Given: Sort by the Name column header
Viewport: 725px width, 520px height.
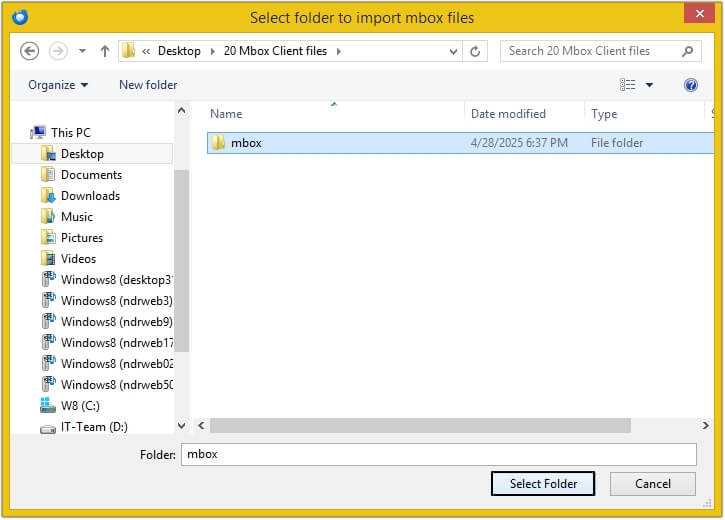Looking at the screenshot, I should [226, 114].
